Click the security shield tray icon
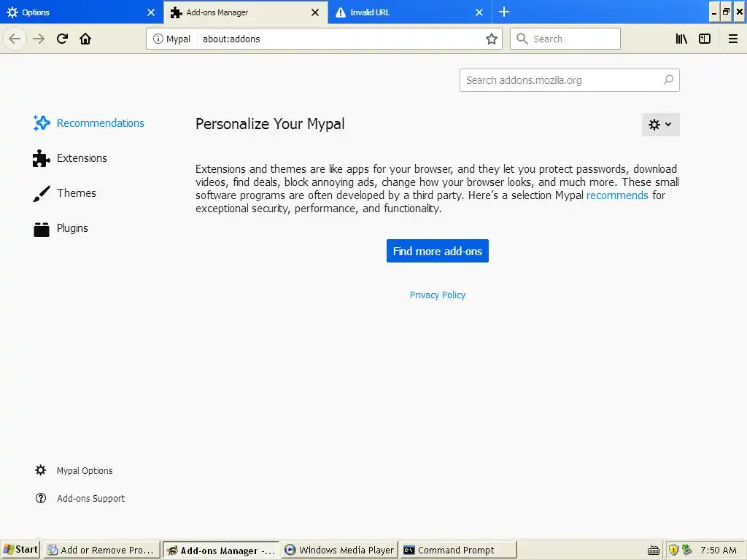The width and height of the screenshot is (747, 560). click(x=673, y=550)
